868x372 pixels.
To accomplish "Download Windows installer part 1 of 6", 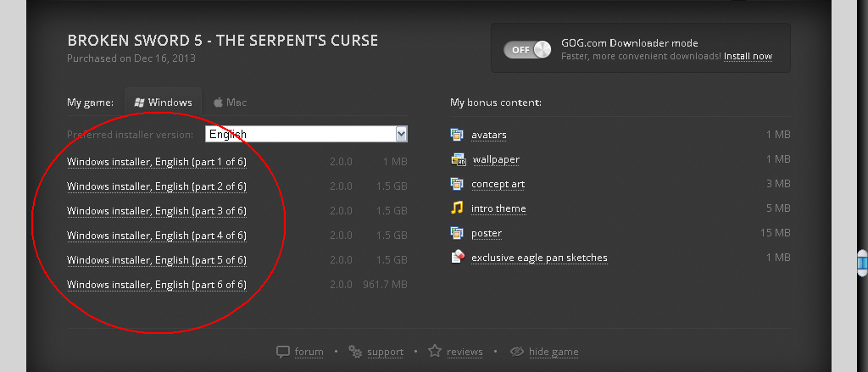I will click(157, 162).
